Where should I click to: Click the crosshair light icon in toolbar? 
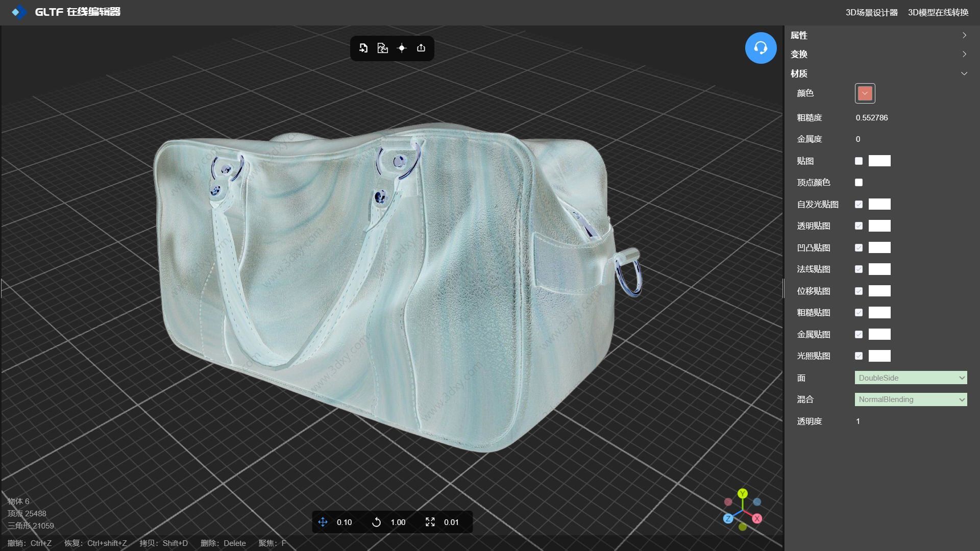click(402, 48)
